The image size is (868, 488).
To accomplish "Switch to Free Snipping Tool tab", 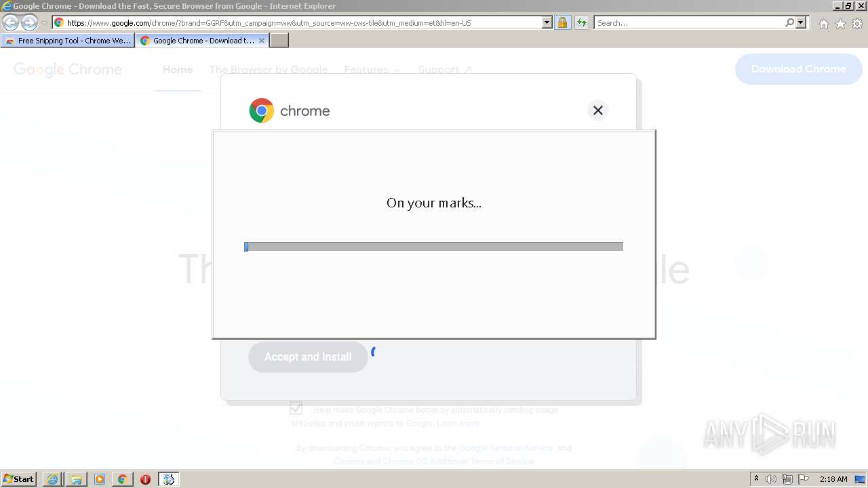I will point(68,41).
